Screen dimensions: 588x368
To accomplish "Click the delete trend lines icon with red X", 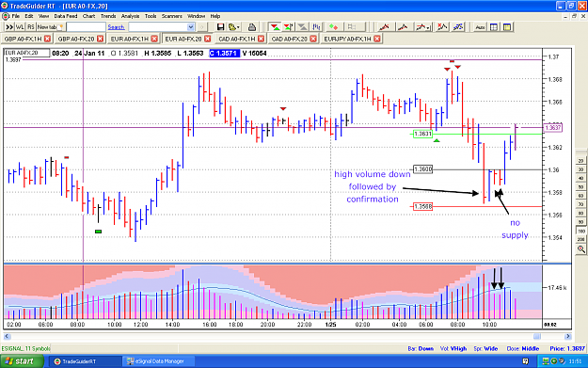I will point(442,27).
